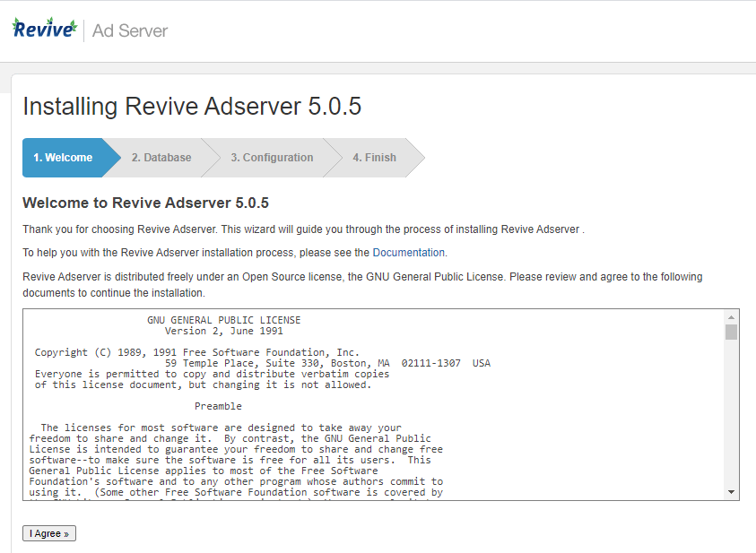Click the 'Everyone is permitted to copy' license line
The image size is (756, 553).
point(212,374)
